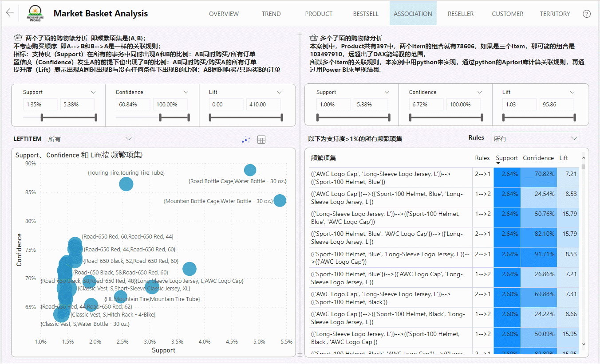This screenshot has width=600, height=364.
Task: Sort table by Support column header
Action: (x=507, y=158)
